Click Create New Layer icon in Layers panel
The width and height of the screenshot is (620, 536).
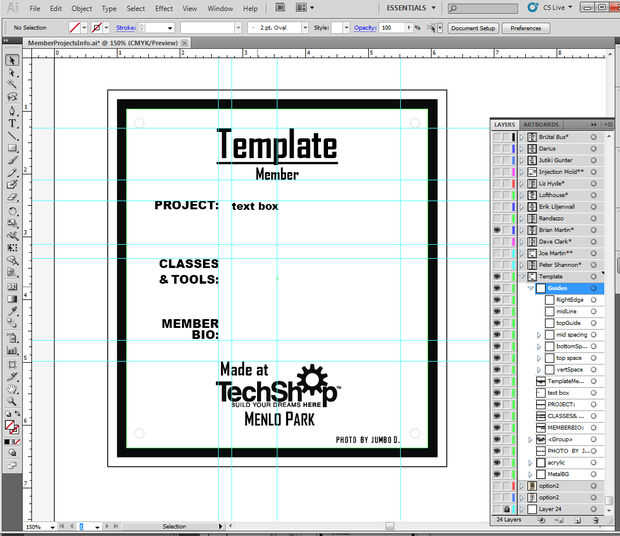578,520
